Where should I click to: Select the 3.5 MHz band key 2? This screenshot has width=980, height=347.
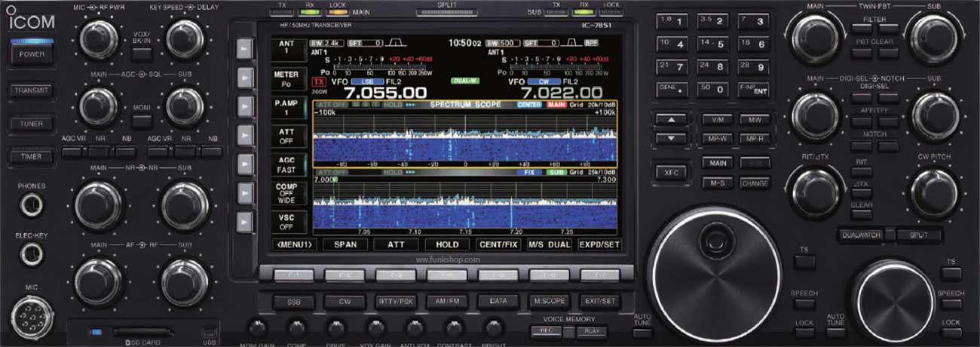click(714, 21)
